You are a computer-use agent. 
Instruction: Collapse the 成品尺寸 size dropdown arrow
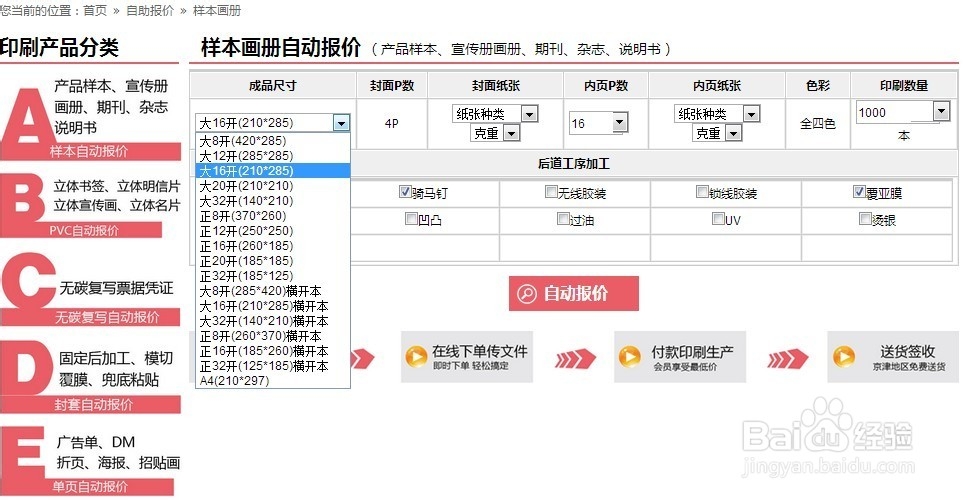[342, 123]
